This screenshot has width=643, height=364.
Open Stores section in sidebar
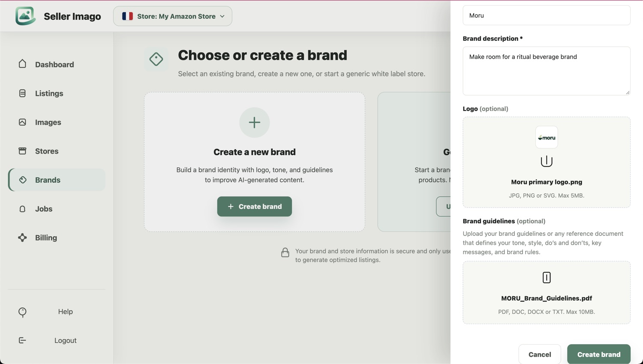57,151
